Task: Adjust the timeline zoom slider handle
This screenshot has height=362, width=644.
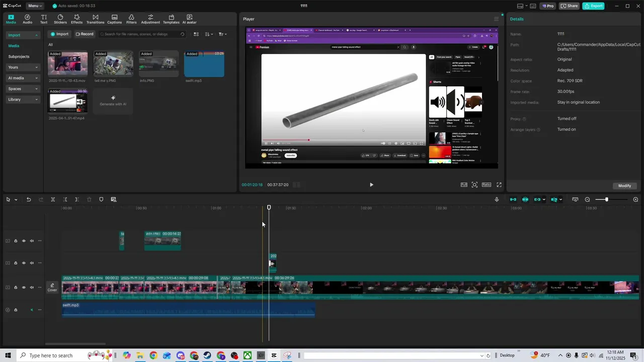Action: pyautogui.click(x=607, y=200)
